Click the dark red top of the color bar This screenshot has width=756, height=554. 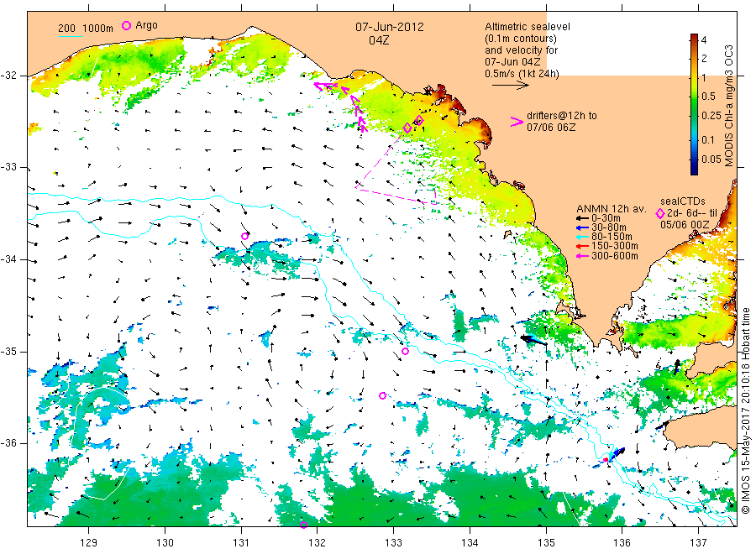(x=695, y=37)
